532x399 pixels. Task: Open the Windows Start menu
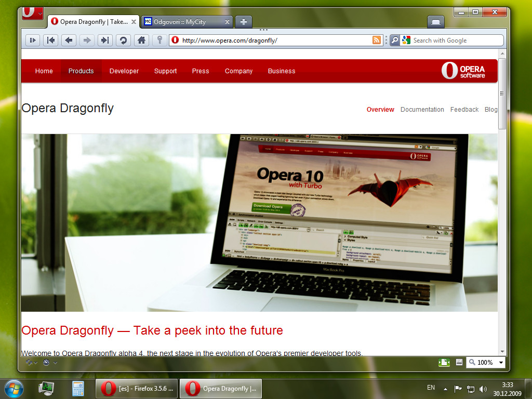click(x=14, y=389)
